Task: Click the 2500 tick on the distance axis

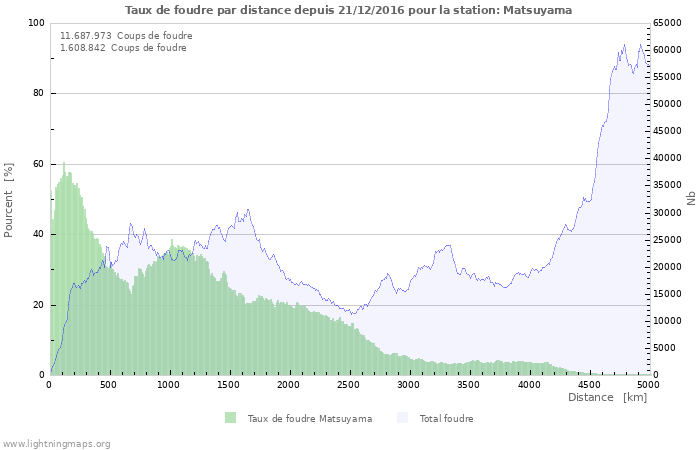Action: point(349,384)
